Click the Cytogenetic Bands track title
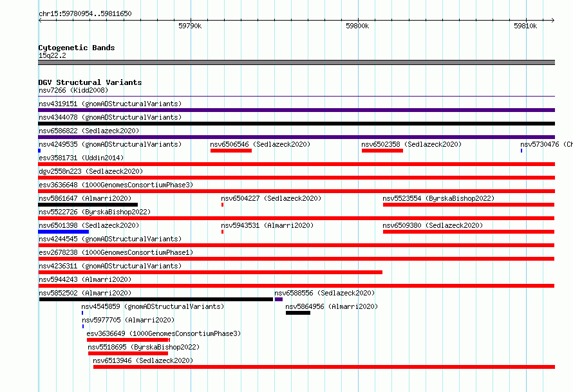The height and width of the screenshot is (392, 573). click(77, 48)
